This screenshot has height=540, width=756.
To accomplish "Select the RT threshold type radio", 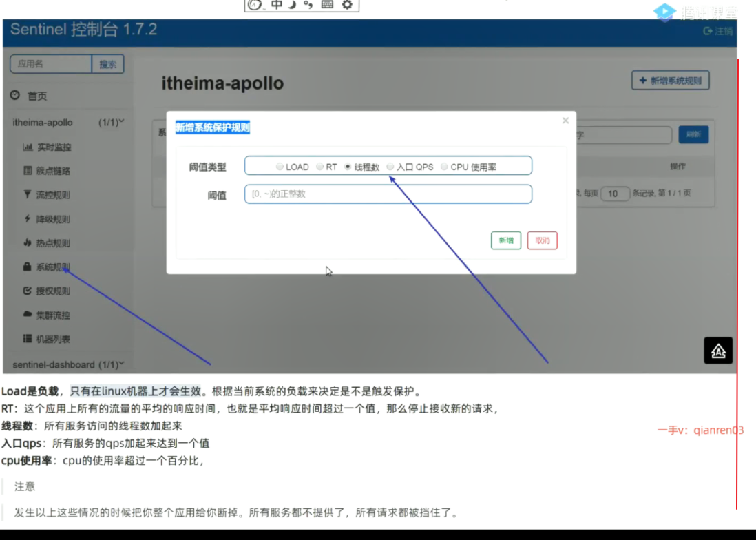I will 319,167.
